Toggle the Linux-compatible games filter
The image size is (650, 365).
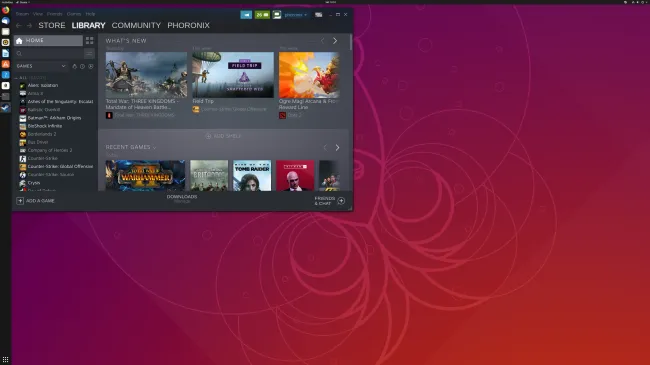click(75, 66)
